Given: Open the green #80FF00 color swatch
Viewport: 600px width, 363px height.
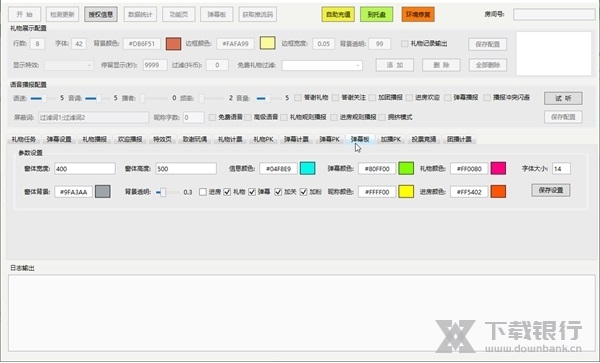Looking at the screenshot, I should (x=406, y=168).
